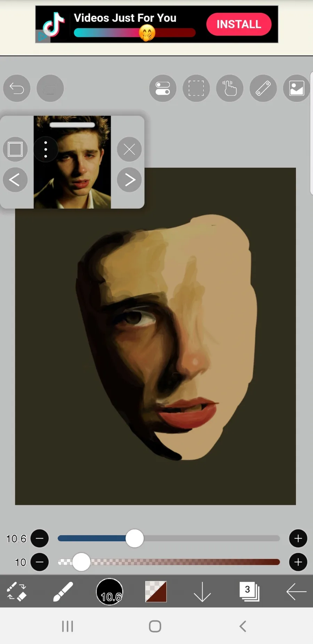Viewport: 313px width, 644px height.
Task: Decrease brush thickness with the minus button
Action: click(x=40, y=539)
